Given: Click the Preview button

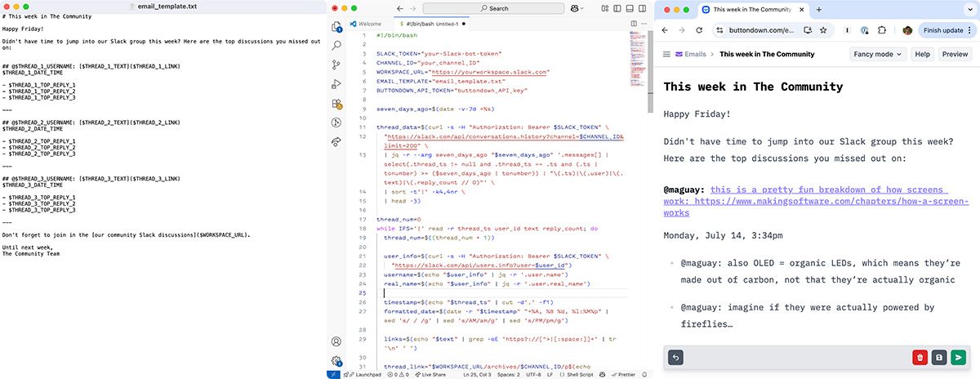Looking at the screenshot, I should pyautogui.click(x=955, y=54).
